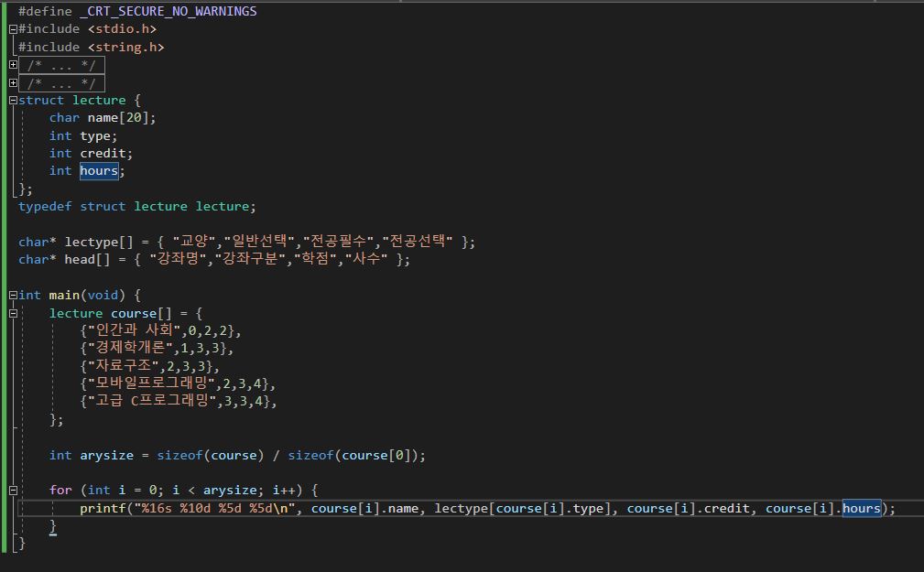Click the "전공선택" string literal

click(x=418, y=241)
